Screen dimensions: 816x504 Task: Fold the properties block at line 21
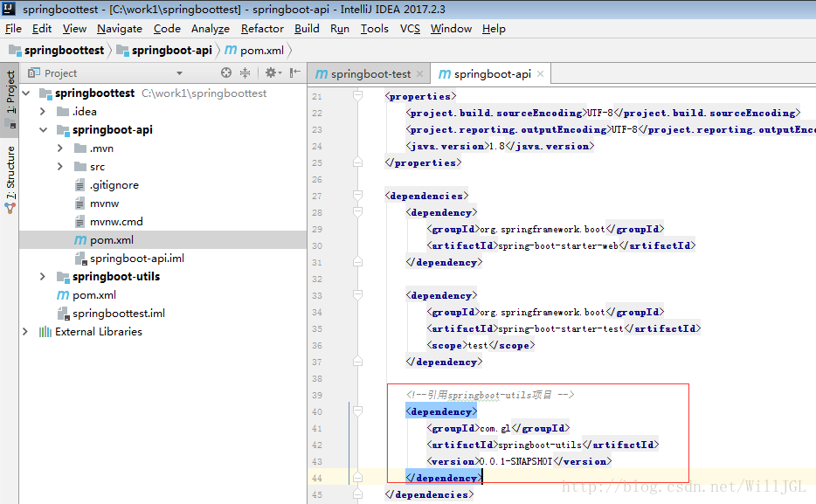(357, 97)
